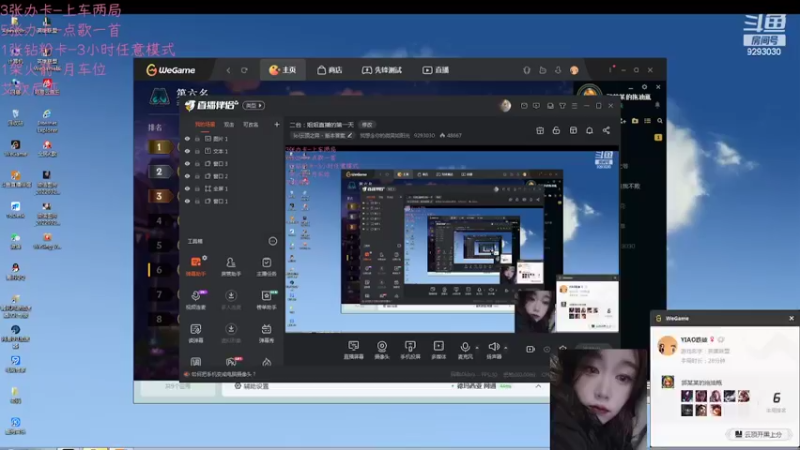Viewport: 800px width, 450px height.
Task: Toggle visibility of the 文本 1 source
Action: 187,151
